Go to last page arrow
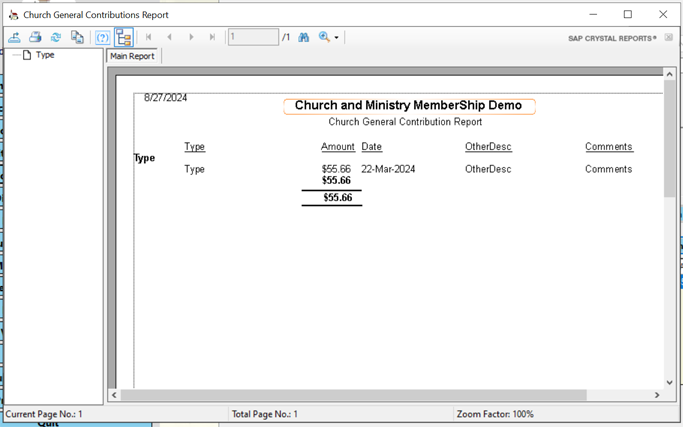 (x=212, y=37)
